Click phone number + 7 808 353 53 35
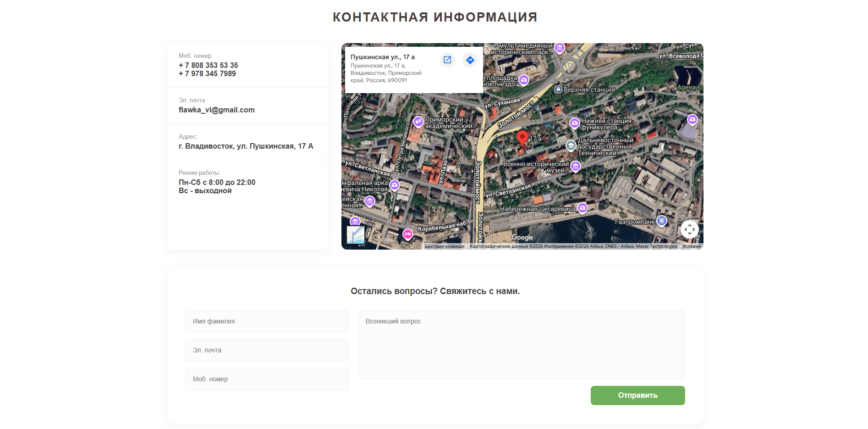868x429 pixels. click(209, 65)
